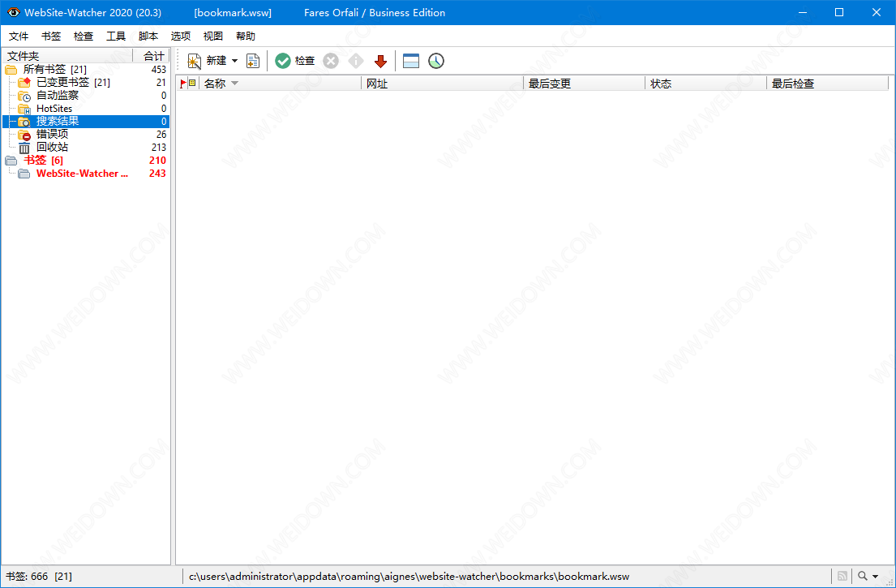
Task: Click the 错误项 red stop folder icon
Action: 24,135
